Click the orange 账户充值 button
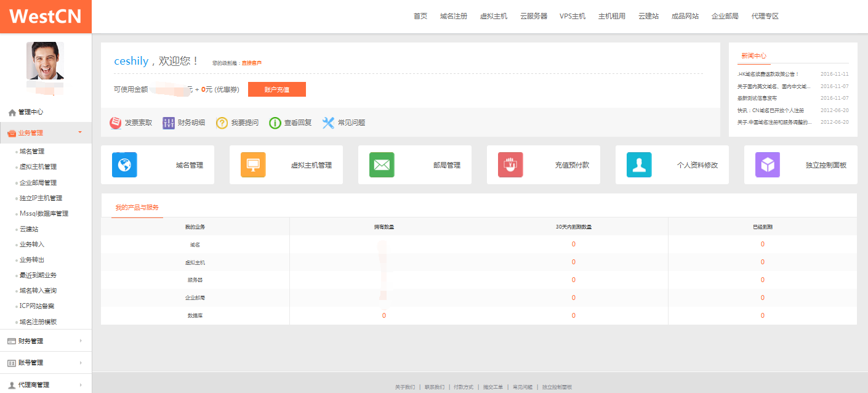This screenshot has height=393, width=868. (276, 89)
